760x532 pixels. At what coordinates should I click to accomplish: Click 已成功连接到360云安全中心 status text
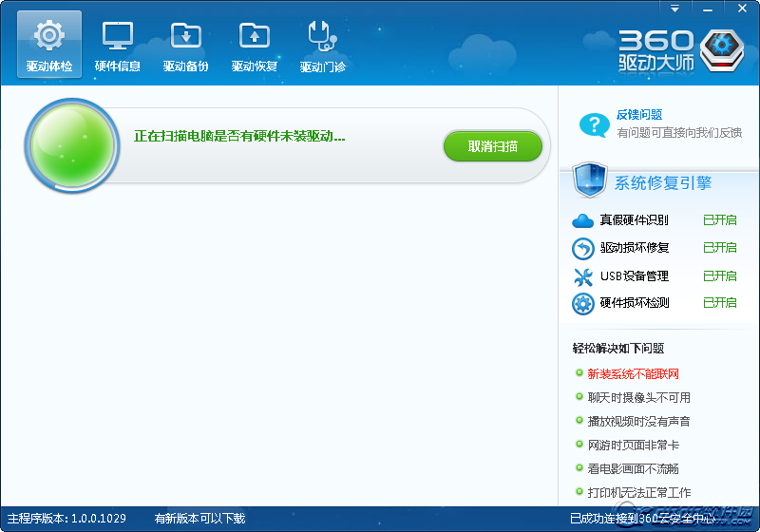click(643, 519)
